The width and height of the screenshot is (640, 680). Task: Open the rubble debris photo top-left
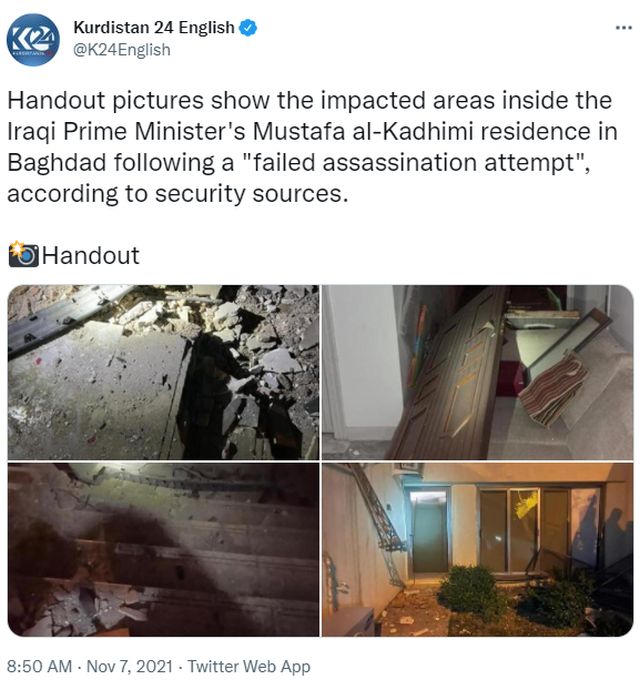pyautogui.click(x=163, y=372)
